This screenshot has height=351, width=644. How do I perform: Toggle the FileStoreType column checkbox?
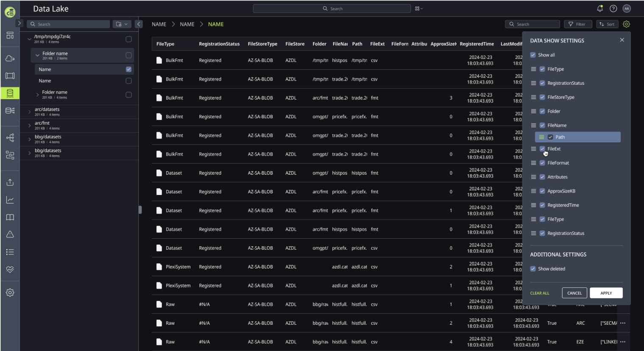click(x=542, y=97)
